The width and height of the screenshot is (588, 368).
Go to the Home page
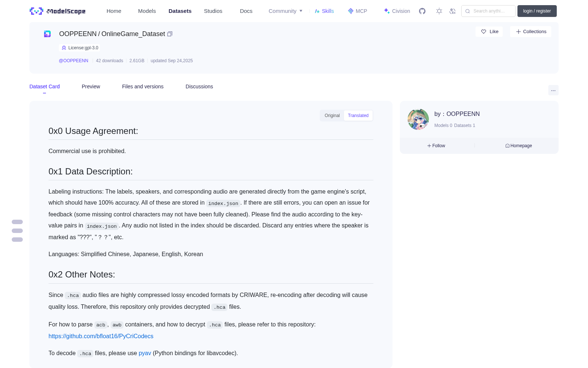(x=114, y=11)
